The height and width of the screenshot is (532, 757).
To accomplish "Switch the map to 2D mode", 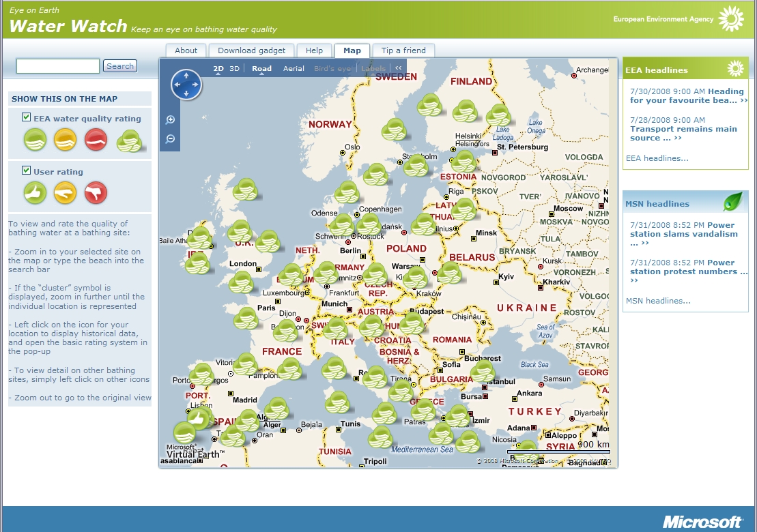I will [218, 68].
